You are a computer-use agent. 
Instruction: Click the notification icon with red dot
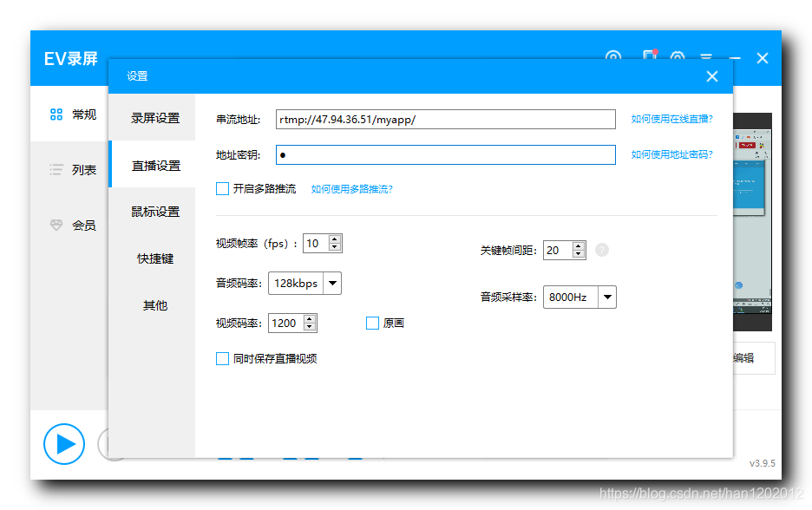pyautogui.click(x=650, y=55)
